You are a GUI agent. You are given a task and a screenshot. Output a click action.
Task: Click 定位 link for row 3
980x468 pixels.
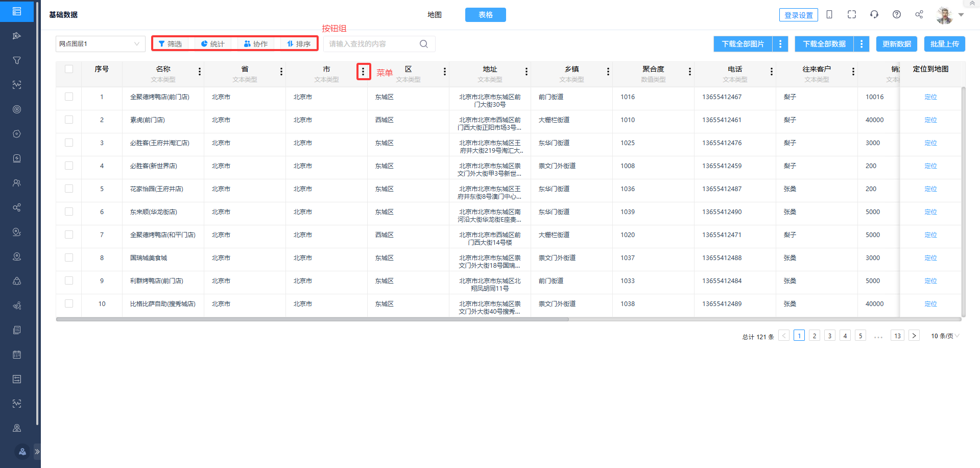pos(930,143)
